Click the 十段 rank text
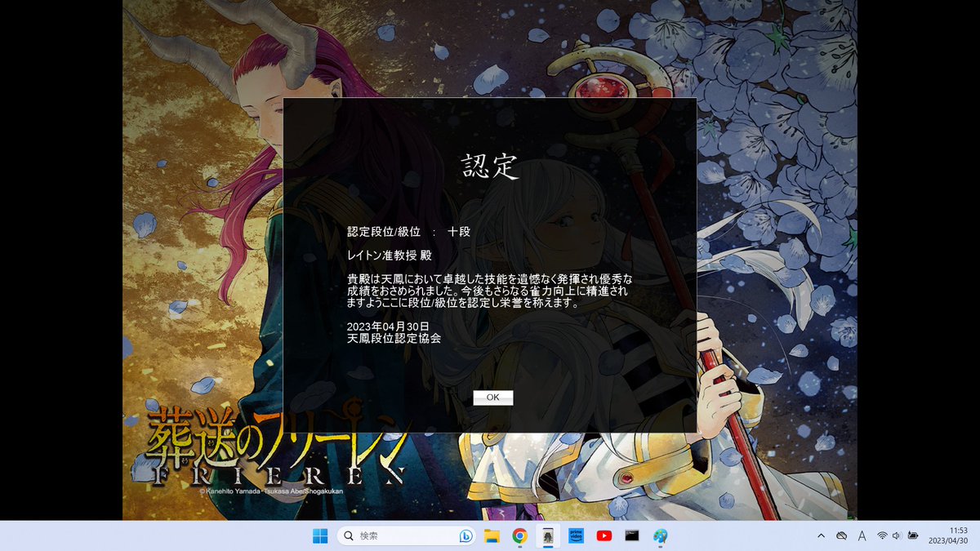 pyautogui.click(x=459, y=232)
